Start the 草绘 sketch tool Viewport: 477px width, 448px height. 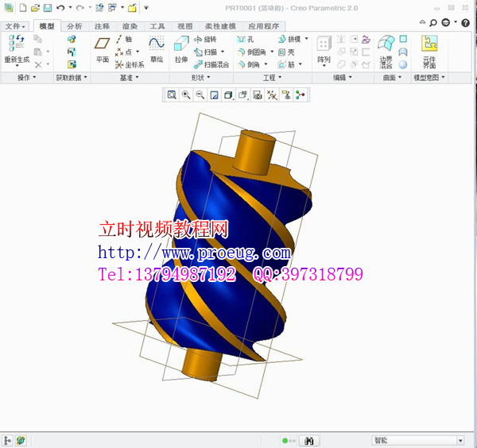click(157, 49)
